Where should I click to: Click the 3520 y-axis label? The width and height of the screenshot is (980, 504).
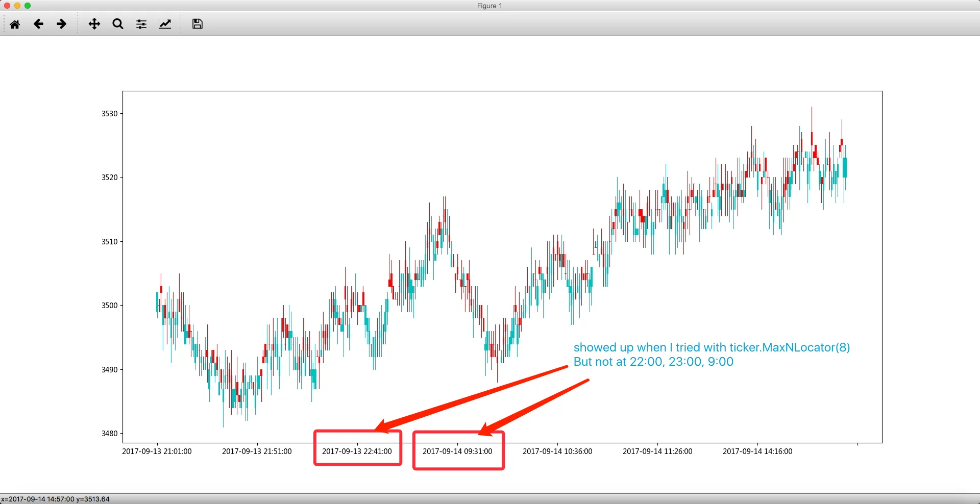(109, 178)
